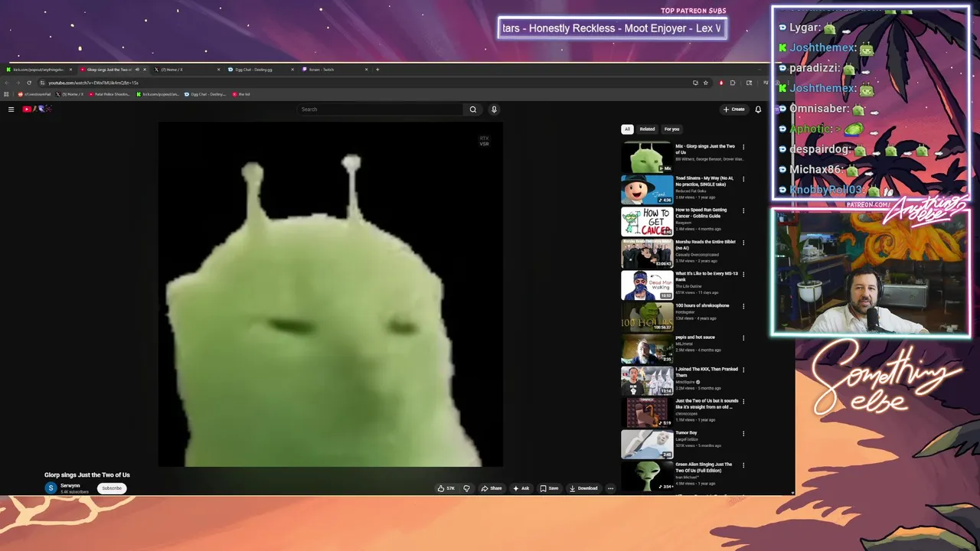Open YouTube notifications bell

click(x=758, y=109)
